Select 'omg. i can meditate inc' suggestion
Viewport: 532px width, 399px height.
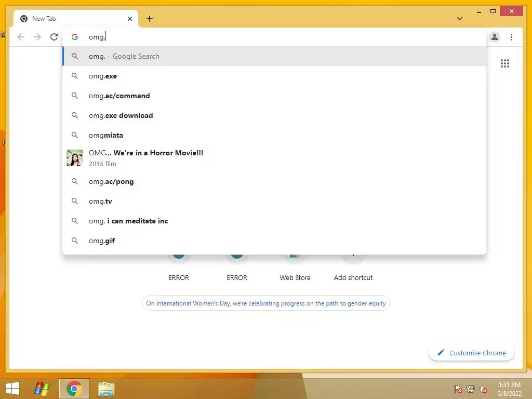tap(274, 221)
